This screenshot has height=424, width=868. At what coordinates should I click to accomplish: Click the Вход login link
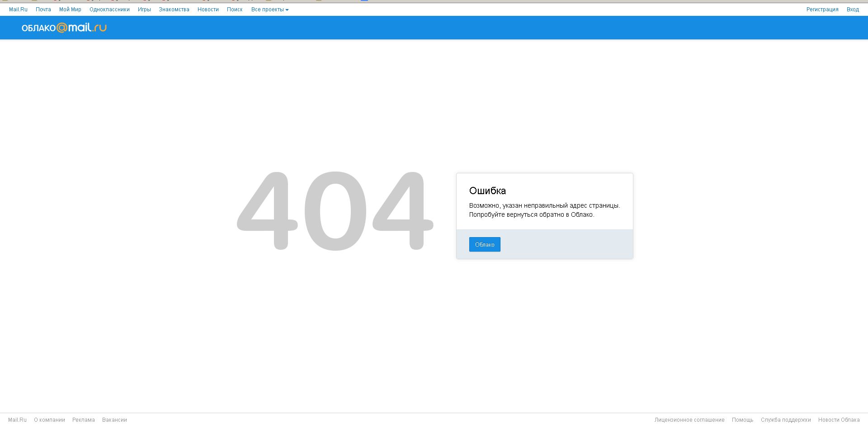853,10
